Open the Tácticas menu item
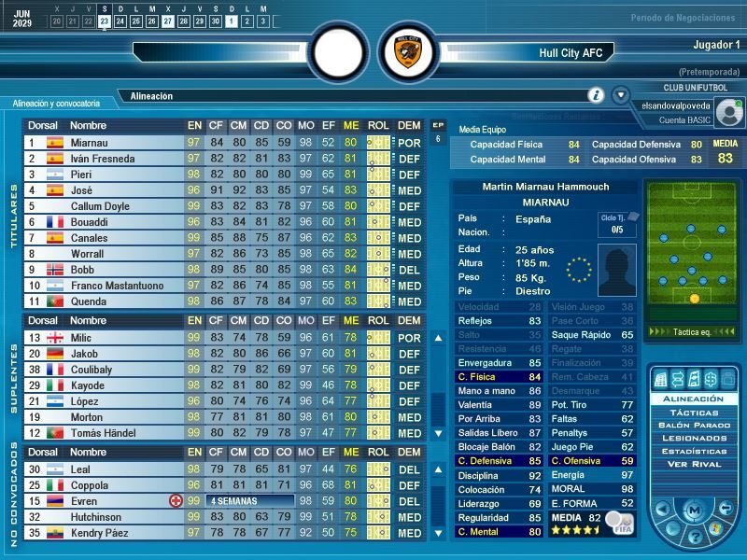747x560 pixels. (694, 412)
